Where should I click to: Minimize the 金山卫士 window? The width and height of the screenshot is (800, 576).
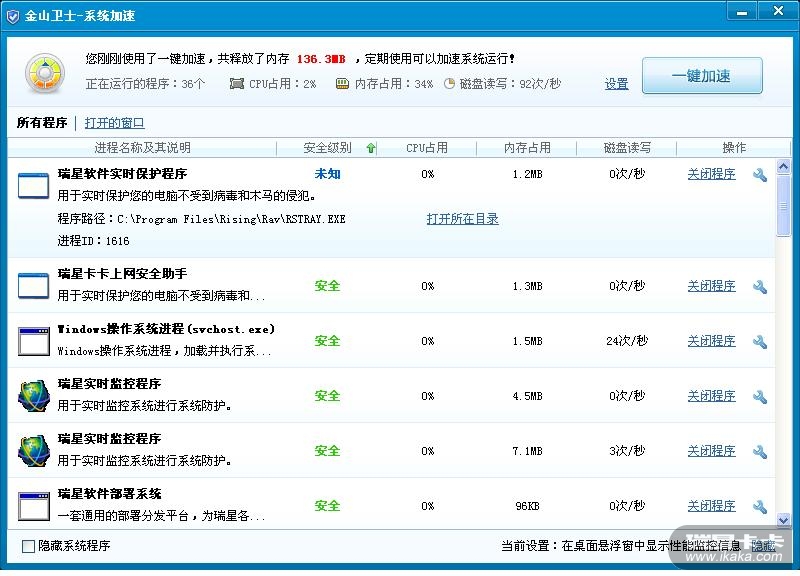(742, 11)
